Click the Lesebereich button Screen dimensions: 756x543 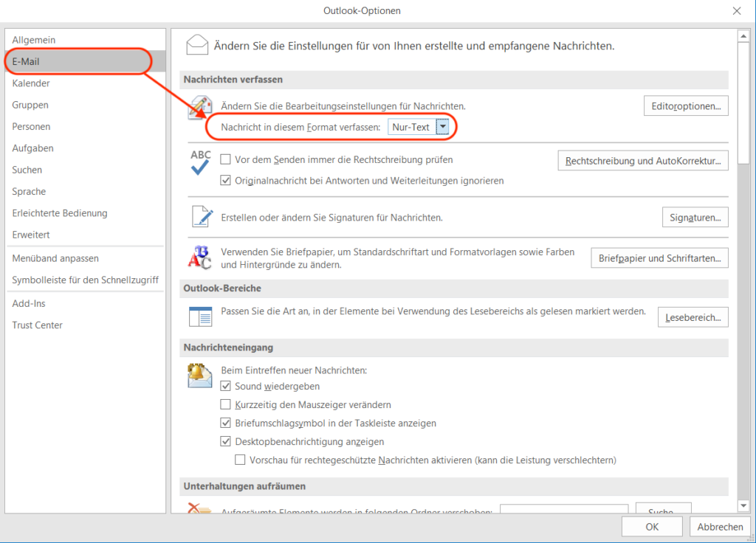pyautogui.click(x=693, y=317)
